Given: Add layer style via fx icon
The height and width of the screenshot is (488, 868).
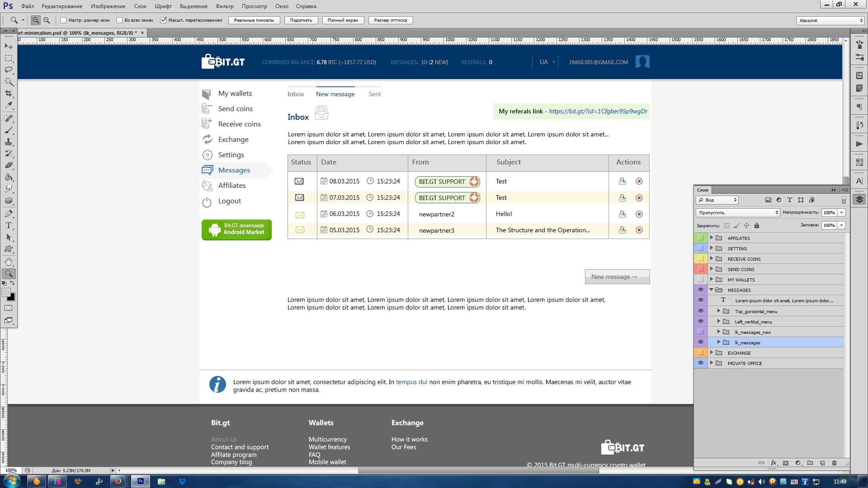Looking at the screenshot, I should pos(774,463).
